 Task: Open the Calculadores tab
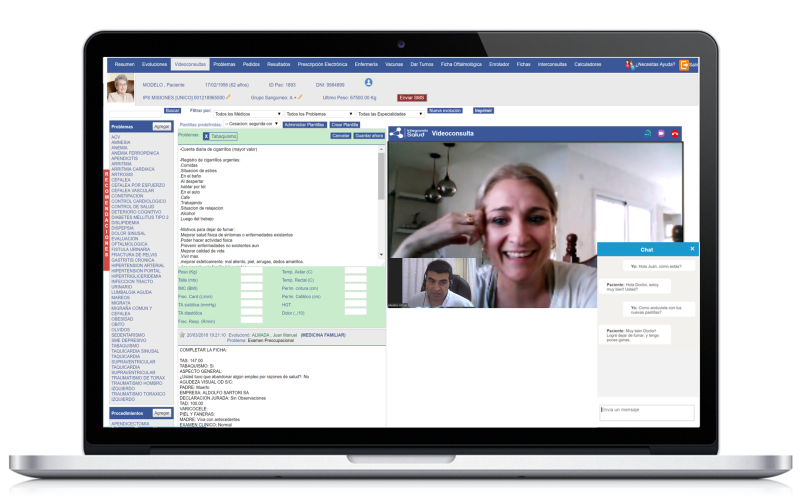(588, 64)
